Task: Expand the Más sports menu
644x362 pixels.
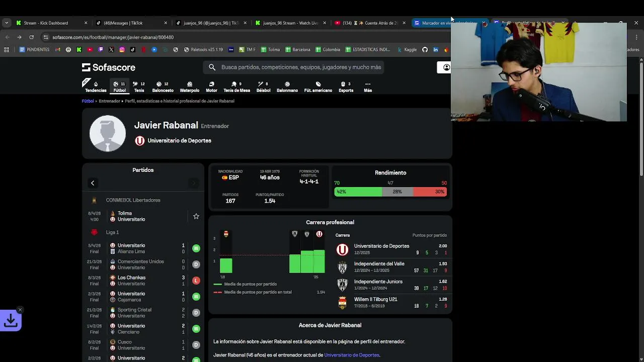Action: [x=368, y=87]
